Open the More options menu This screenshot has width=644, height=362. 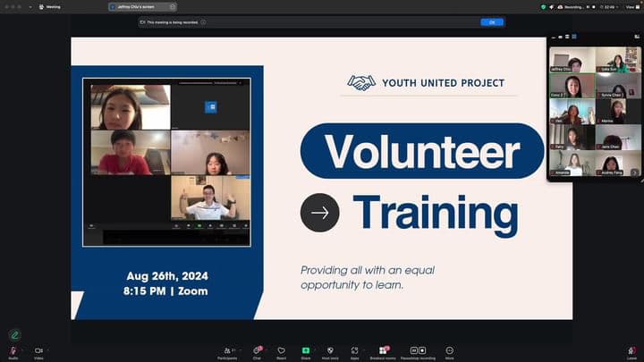[449, 350]
